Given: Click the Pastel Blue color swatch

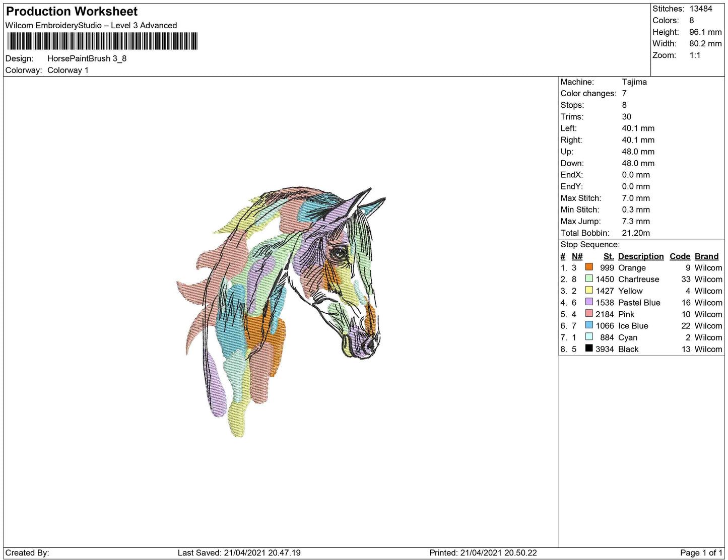Looking at the screenshot, I should tap(588, 302).
